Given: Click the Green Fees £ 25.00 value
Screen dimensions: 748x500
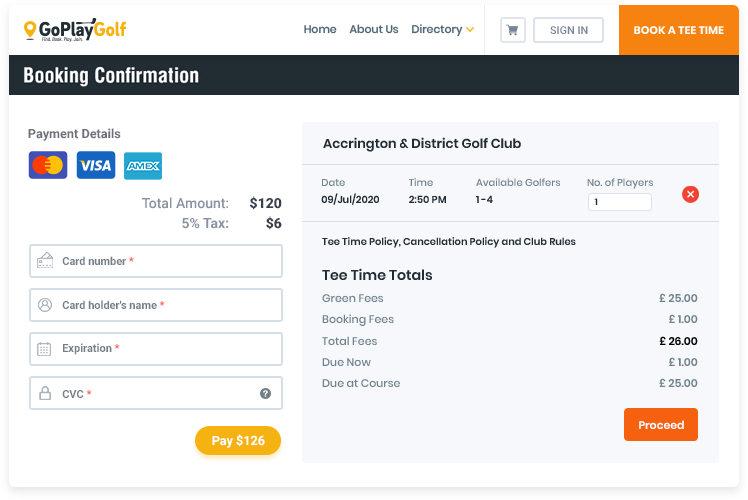Looking at the screenshot, I should [x=678, y=298].
